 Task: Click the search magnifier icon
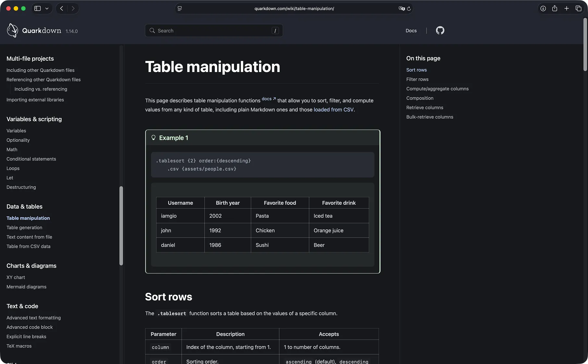tap(152, 30)
